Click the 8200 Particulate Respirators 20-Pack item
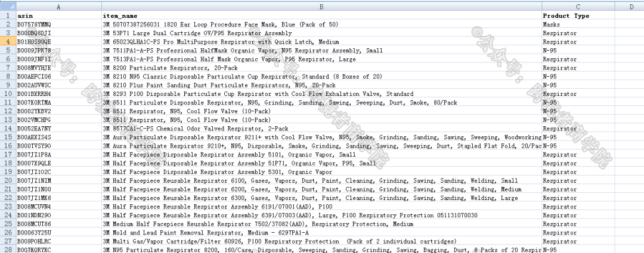 coord(321,68)
